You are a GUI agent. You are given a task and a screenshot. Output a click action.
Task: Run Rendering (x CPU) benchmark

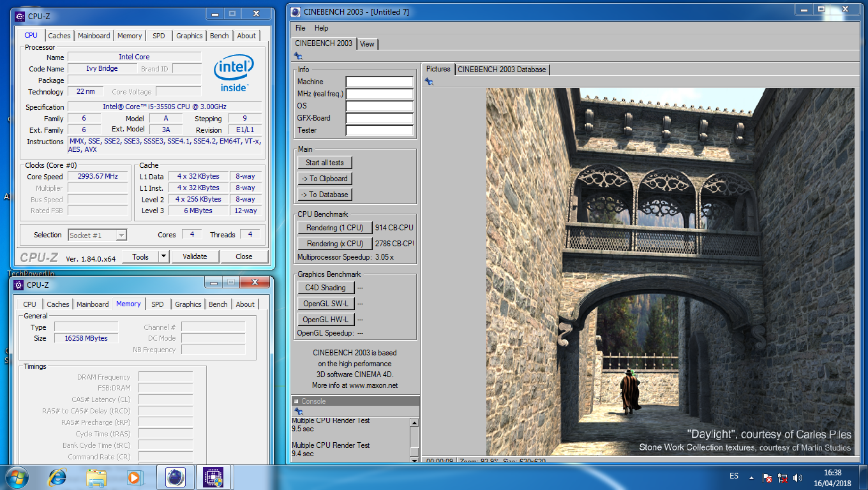(x=335, y=244)
